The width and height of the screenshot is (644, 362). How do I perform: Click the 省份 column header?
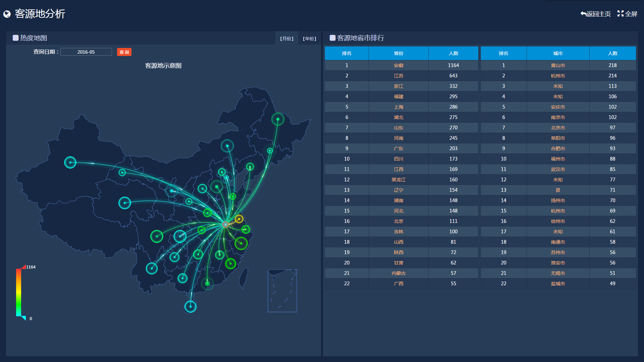coord(398,53)
